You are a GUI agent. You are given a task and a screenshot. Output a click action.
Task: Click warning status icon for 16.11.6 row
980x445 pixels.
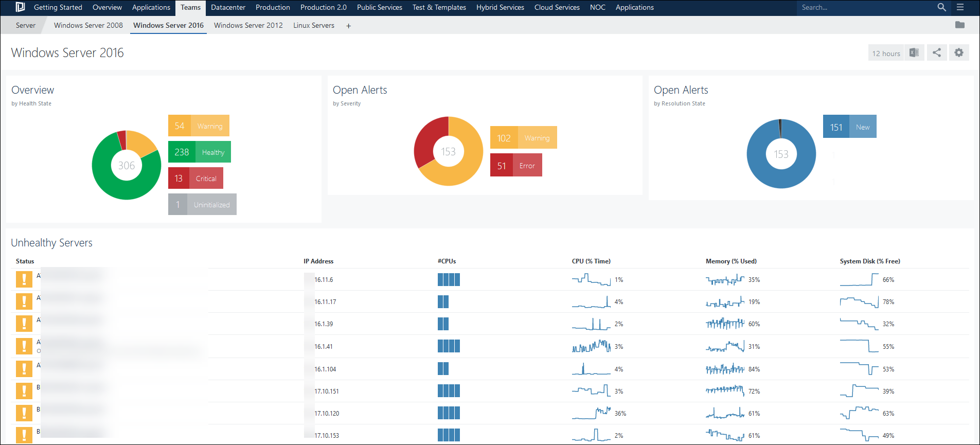click(x=24, y=279)
